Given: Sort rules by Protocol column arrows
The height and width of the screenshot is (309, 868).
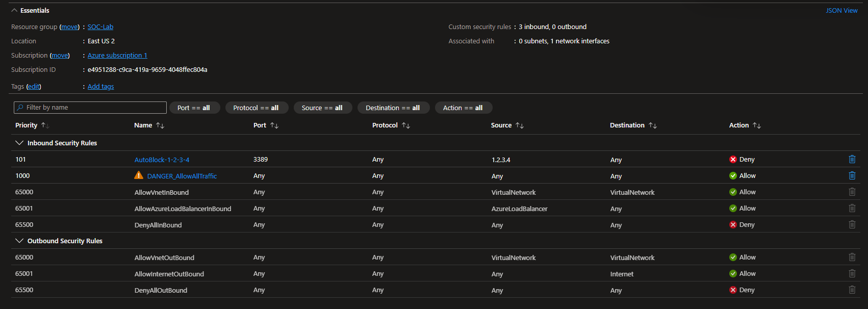Looking at the screenshot, I should click(406, 125).
